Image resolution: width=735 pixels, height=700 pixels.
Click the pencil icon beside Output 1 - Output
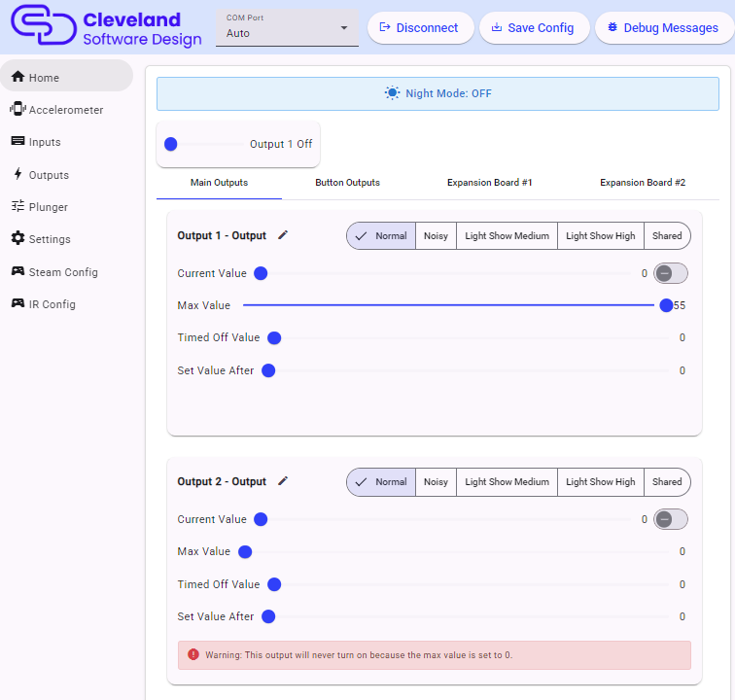(x=283, y=235)
